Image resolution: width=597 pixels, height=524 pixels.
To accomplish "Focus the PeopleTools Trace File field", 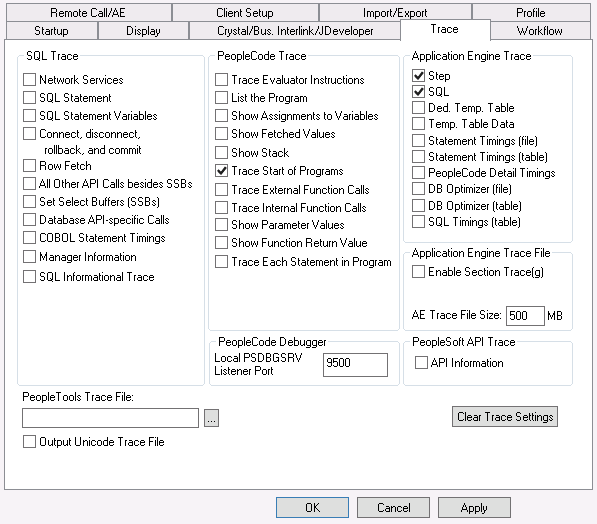I will 110,418.
